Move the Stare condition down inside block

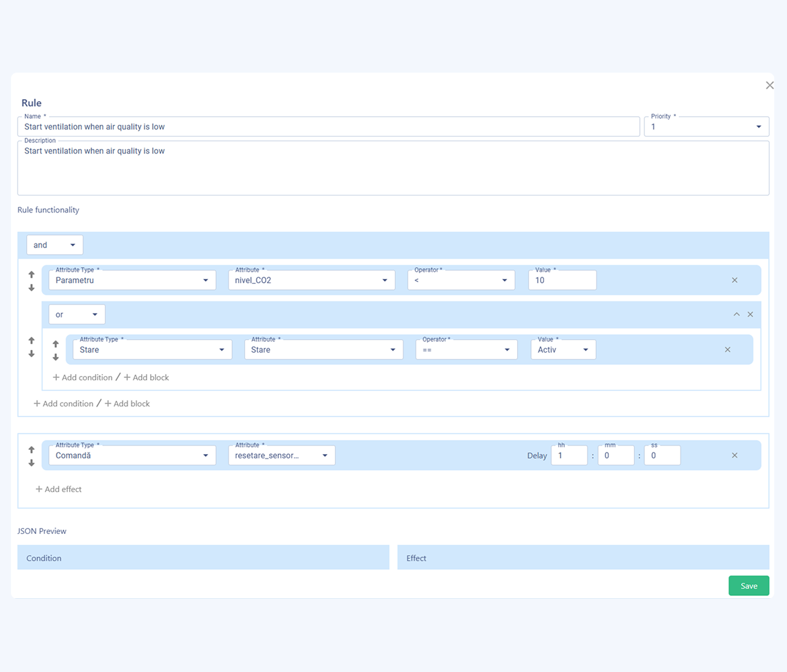pos(56,357)
